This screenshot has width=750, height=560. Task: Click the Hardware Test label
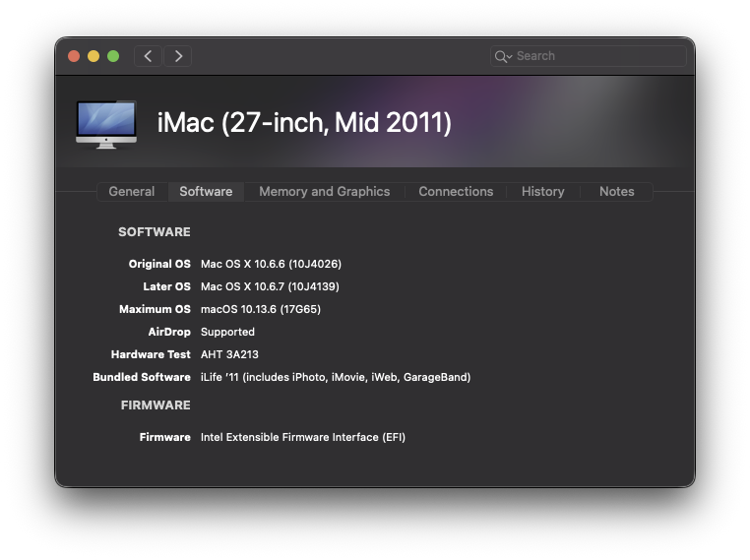pyautogui.click(x=151, y=354)
